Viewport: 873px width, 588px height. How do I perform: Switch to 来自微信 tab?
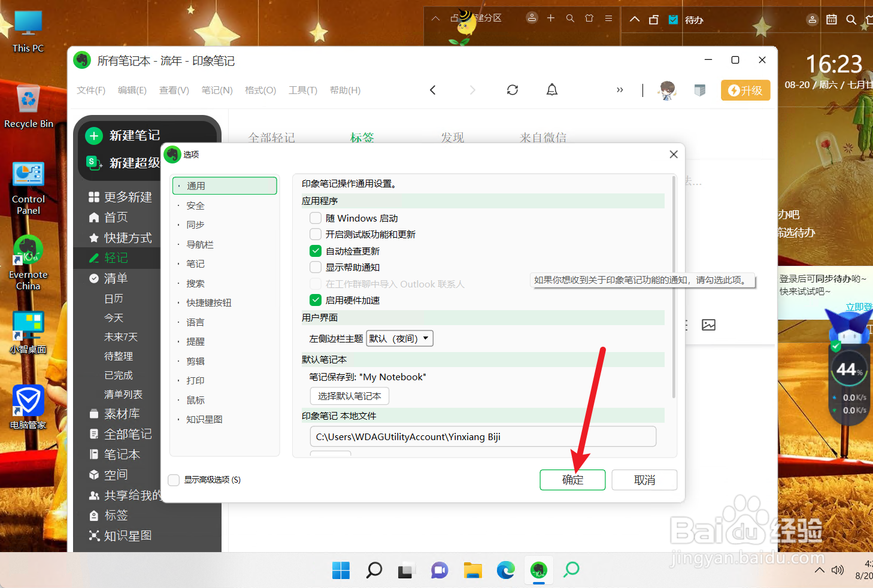click(x=543, y=138)
